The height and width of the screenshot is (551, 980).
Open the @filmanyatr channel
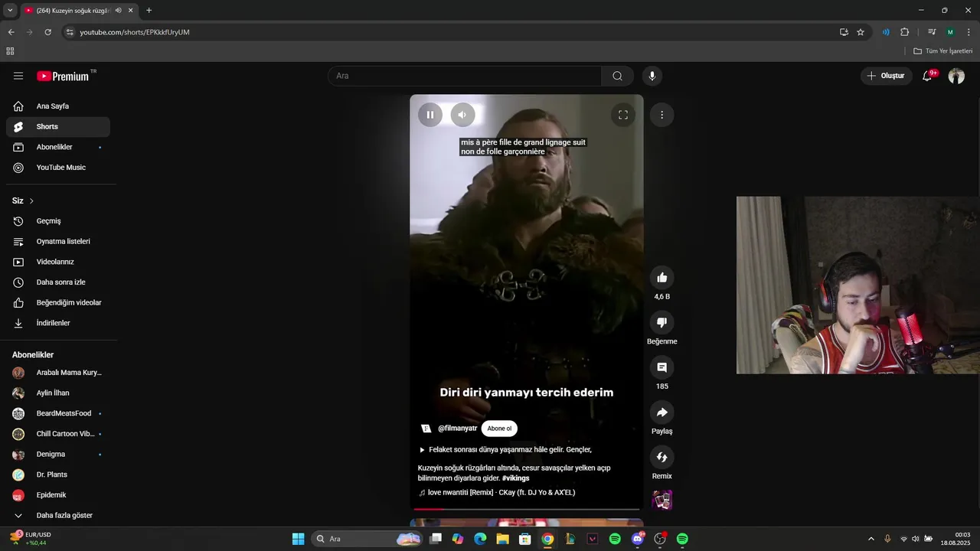click(x=457, y=429)
